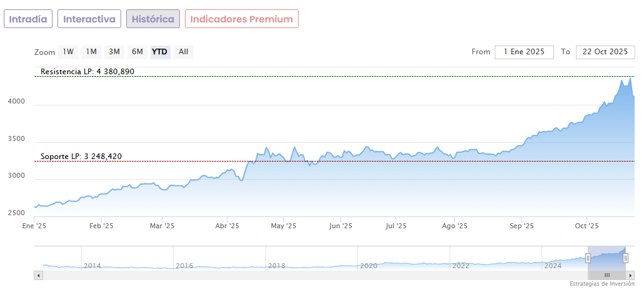Viewport: 644px width, 290px height.
Task: Set zoom range to 1M
Action: click(x=91, y=52)
